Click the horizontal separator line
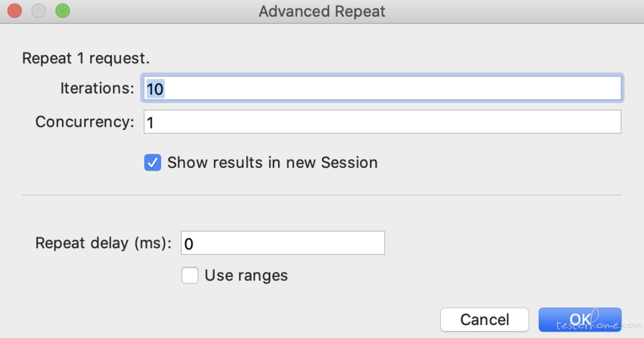 [x=322, y=195]
